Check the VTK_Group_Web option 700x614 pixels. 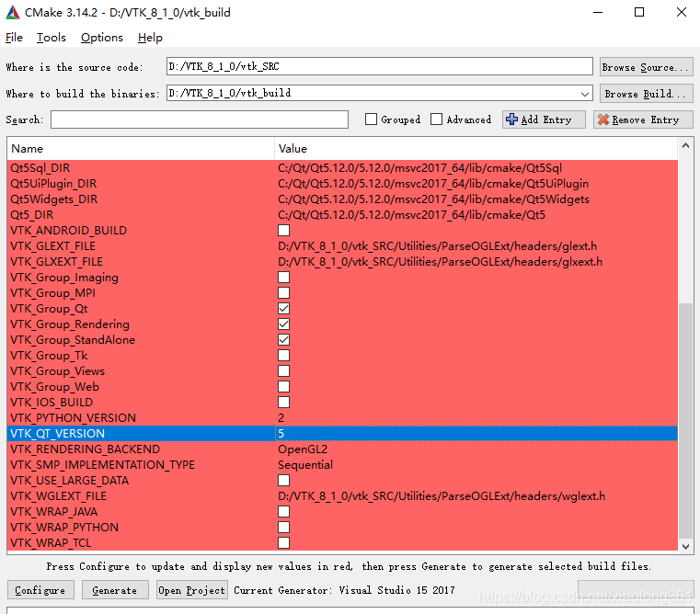(x=283, y=386)
